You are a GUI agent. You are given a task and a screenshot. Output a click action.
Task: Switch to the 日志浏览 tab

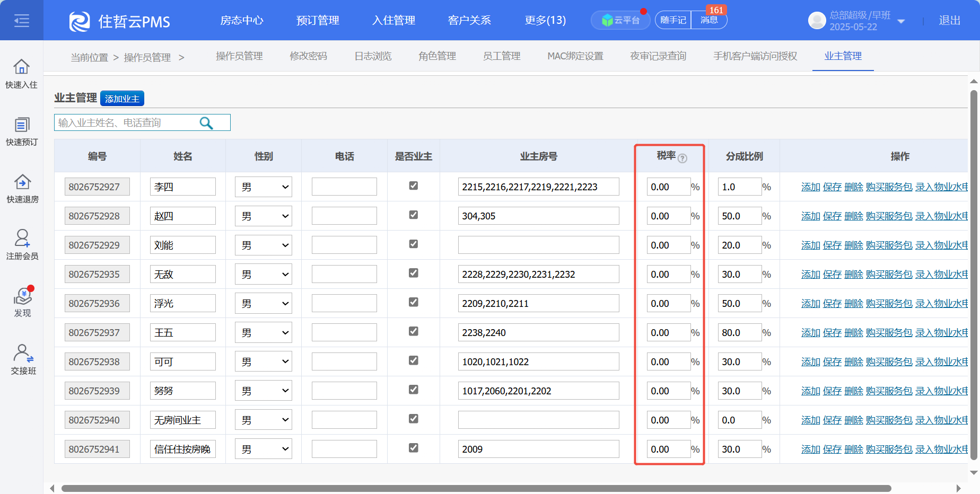click(x=373, y=56)
